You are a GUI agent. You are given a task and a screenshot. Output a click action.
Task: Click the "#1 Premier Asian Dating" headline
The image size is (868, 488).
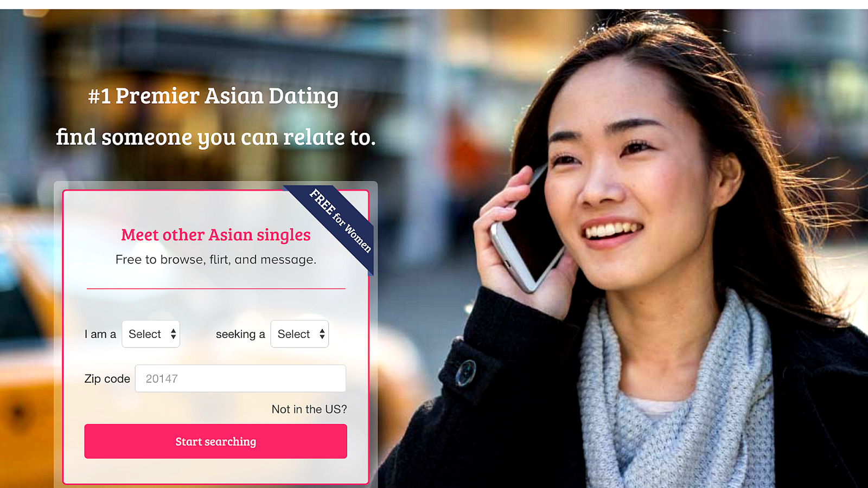(213, 96)
